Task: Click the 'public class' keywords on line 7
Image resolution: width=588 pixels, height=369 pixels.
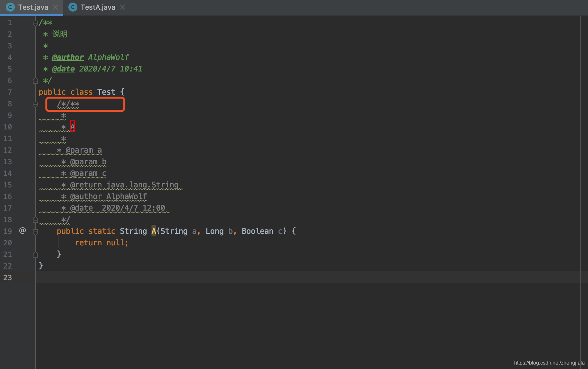Action: coord(66,92)
